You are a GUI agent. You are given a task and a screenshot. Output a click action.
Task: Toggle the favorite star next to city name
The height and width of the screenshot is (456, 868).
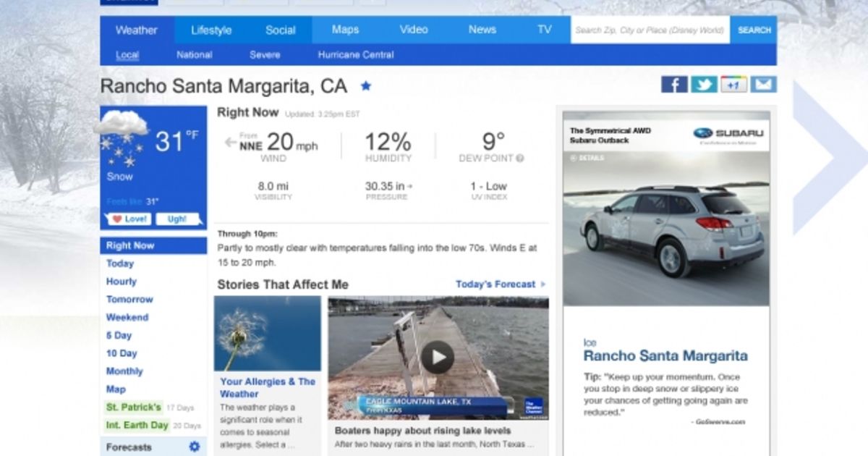coord(367,85)
